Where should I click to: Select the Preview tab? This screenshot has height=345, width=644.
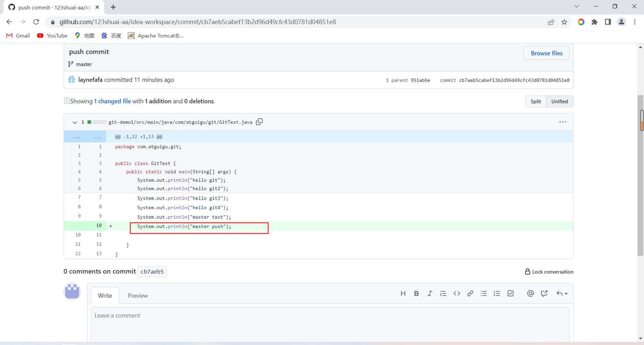(x=138, y=296)
